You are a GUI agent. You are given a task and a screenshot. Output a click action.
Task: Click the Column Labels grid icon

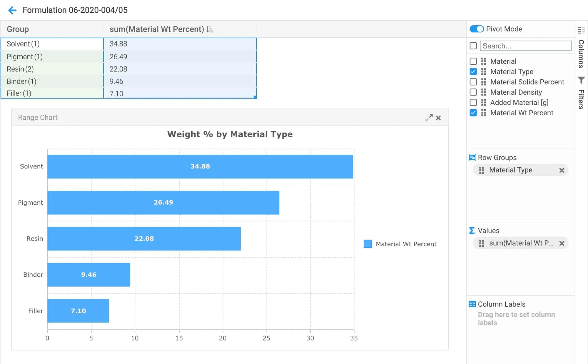pyautogui.click(x=472, y=304)
